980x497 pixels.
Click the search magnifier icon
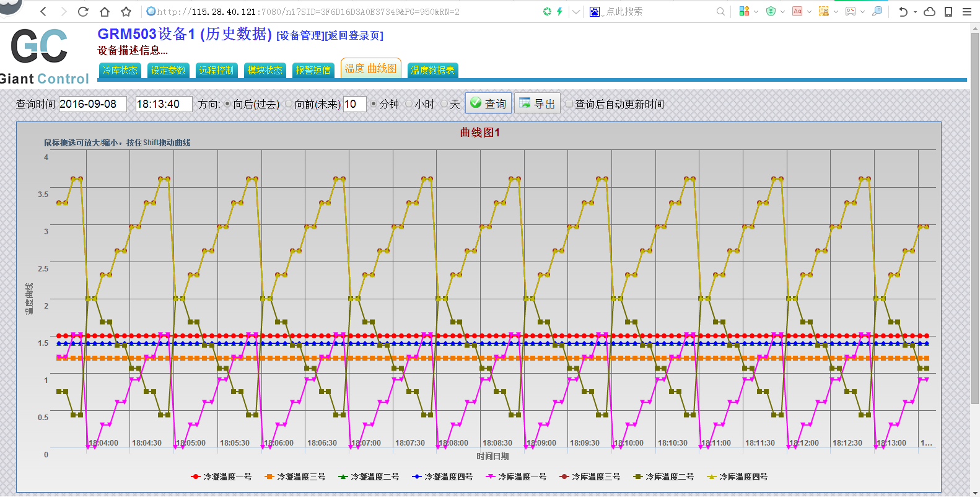coord(720,11)
